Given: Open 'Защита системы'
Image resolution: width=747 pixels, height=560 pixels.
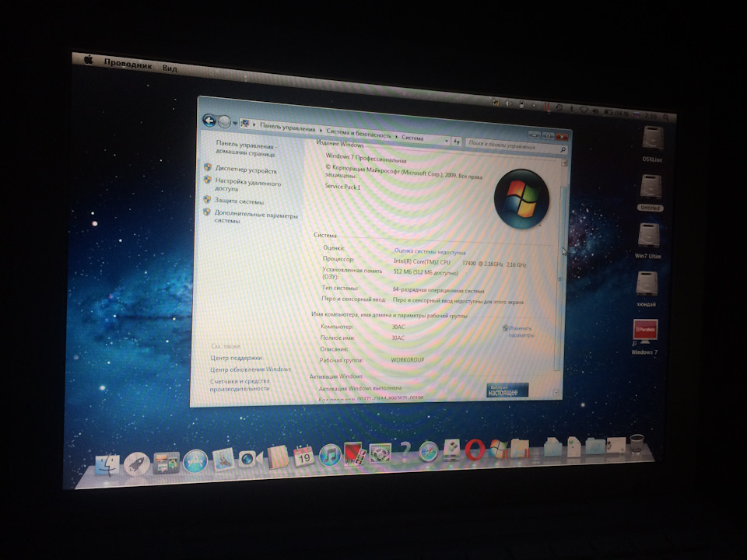Looking at the screenshot, I should pyautogui.click(x=239, y=201).
